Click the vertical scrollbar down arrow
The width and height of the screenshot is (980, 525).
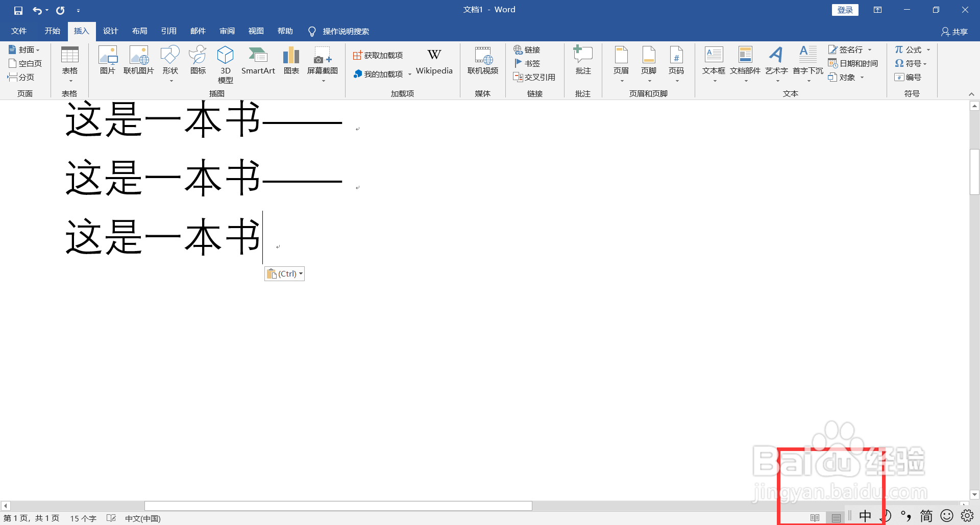pyautogui.click(x=974, y=494)
